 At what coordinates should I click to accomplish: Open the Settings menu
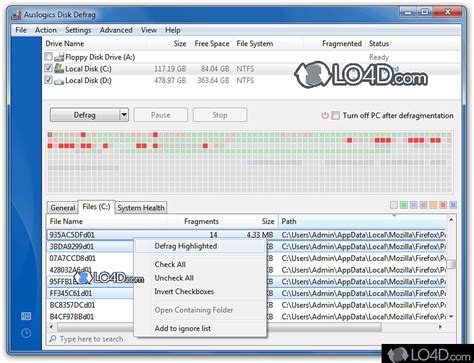78,30
